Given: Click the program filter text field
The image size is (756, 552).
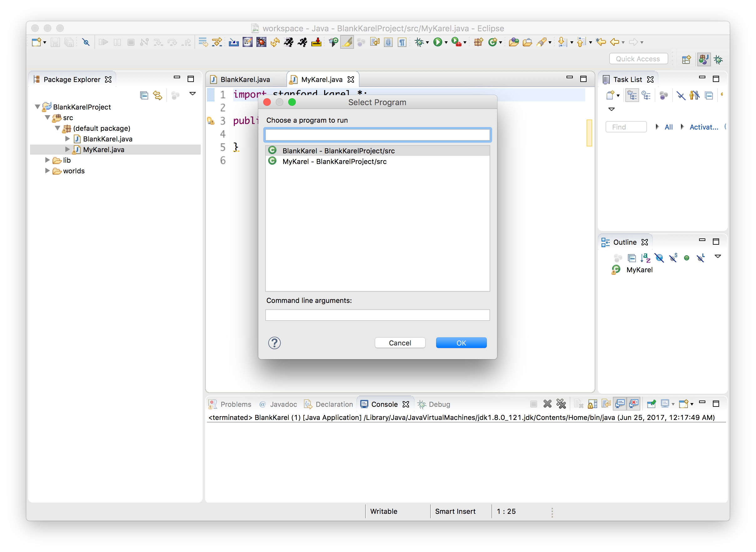Looking at the screenshot, I should point(377,135).
